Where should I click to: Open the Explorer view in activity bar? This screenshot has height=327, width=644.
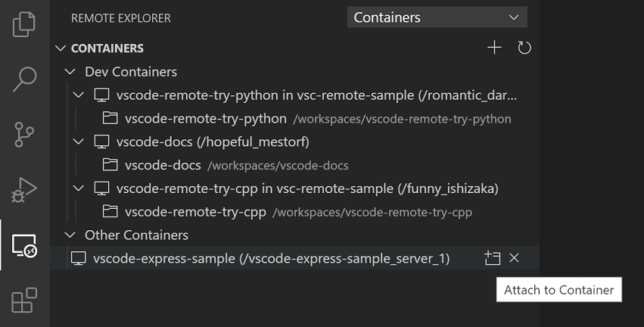pyautogui.click(x=24, y=25)
